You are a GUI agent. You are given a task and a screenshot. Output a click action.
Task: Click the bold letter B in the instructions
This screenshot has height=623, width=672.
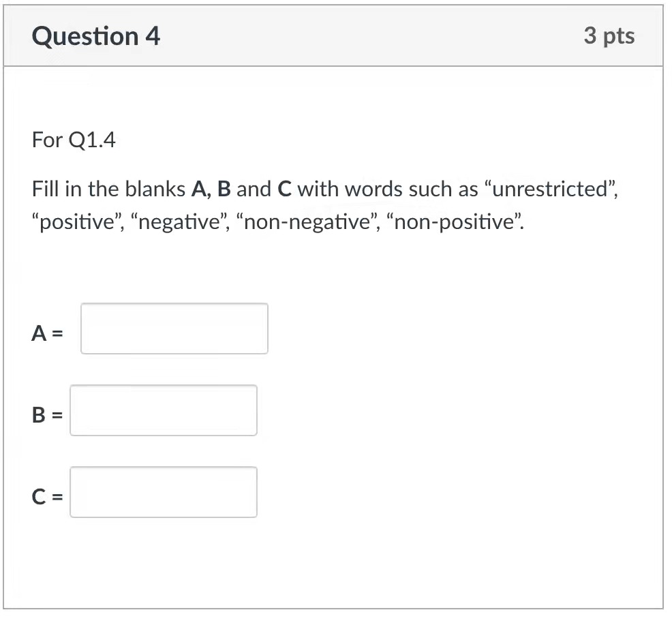[224, 189]
